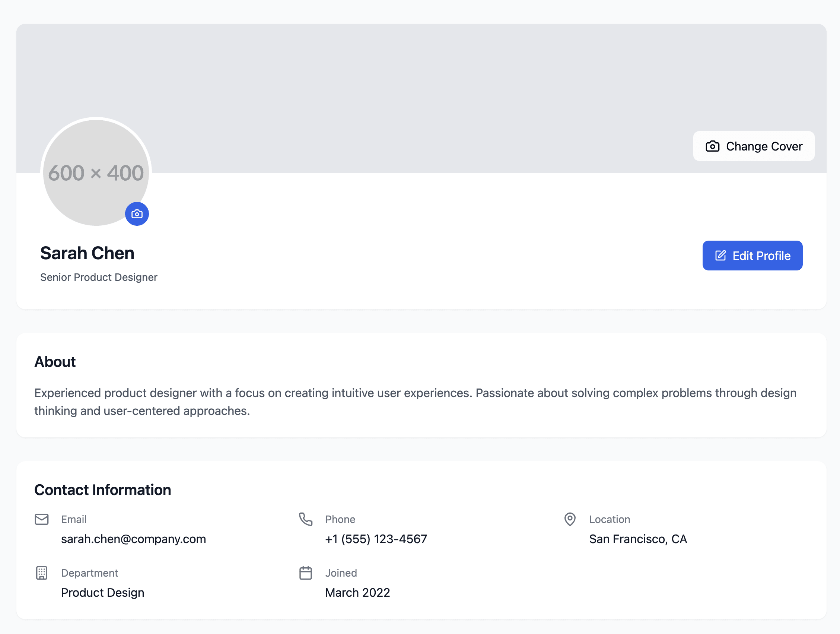
Task: Click the email address sarah.chen@company.com
Action: click(133, 539)
